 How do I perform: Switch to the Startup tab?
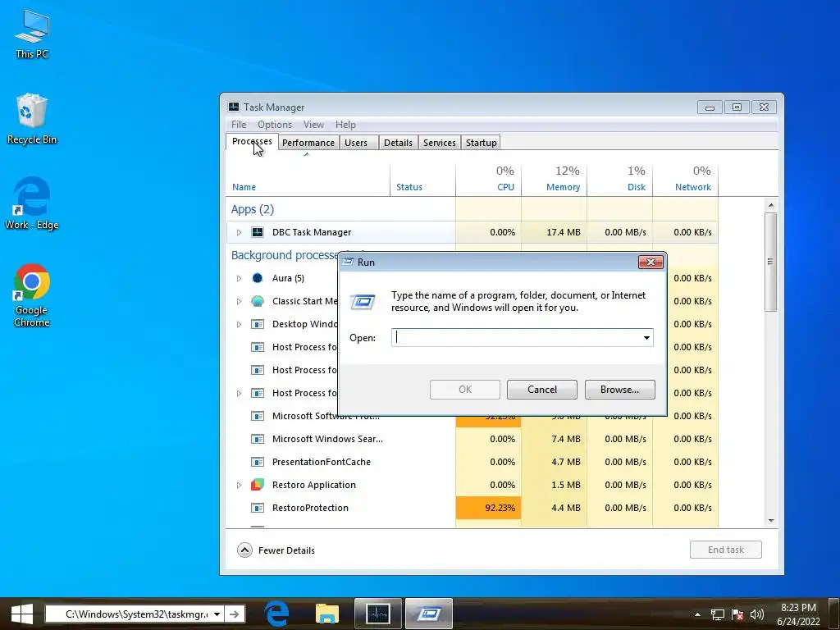[481, 143]
